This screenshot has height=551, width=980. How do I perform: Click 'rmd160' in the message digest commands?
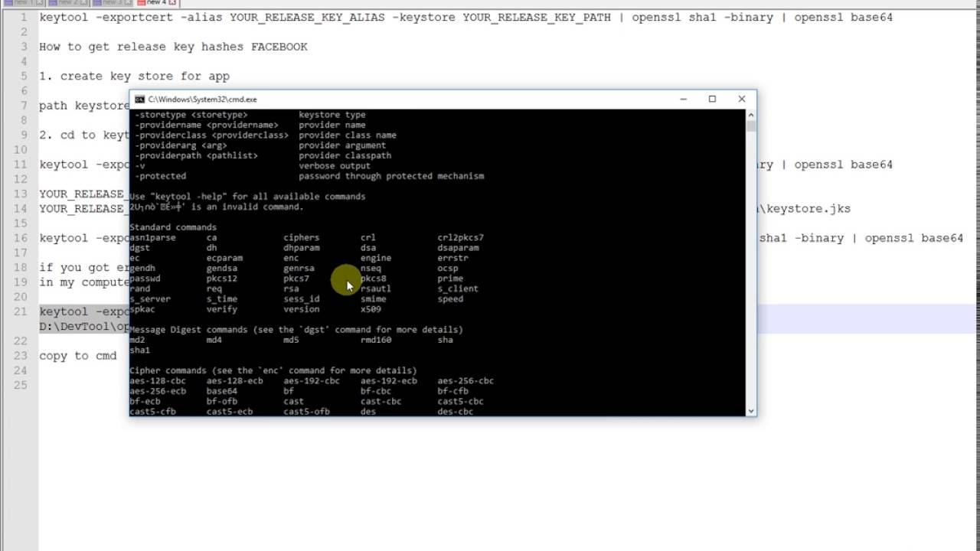click(x=376, y=340)
